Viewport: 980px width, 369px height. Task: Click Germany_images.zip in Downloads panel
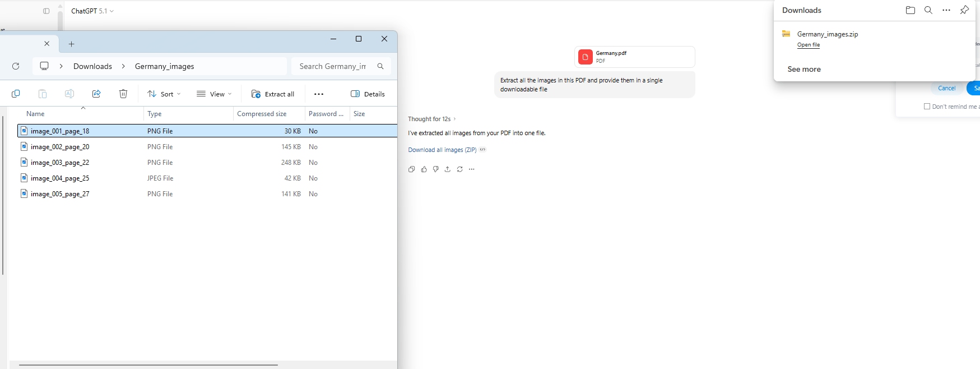(828, 34)
